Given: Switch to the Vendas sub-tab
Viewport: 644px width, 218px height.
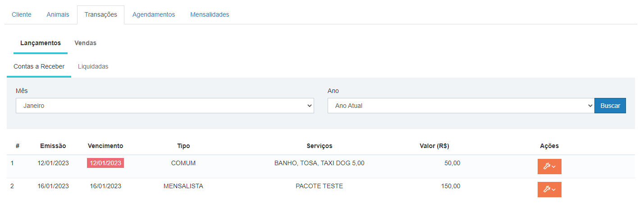Looking at the screenshot, I should pos(85,43).
